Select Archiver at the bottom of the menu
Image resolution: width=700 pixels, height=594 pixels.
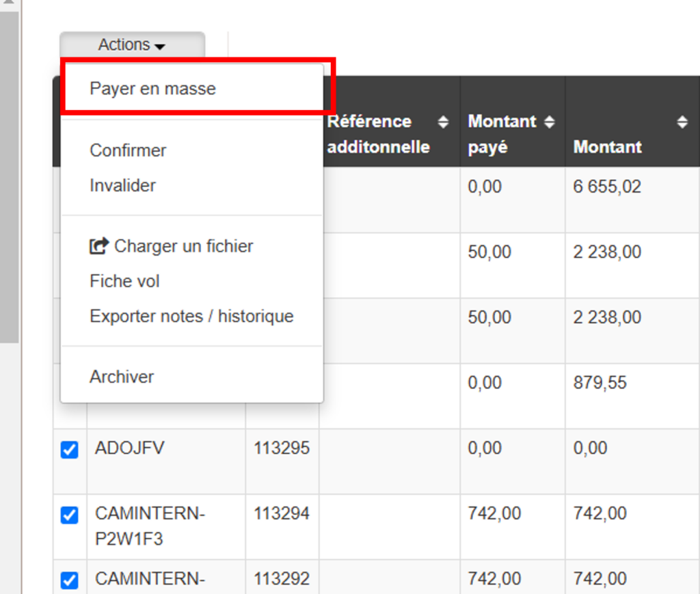pos(122,377)
